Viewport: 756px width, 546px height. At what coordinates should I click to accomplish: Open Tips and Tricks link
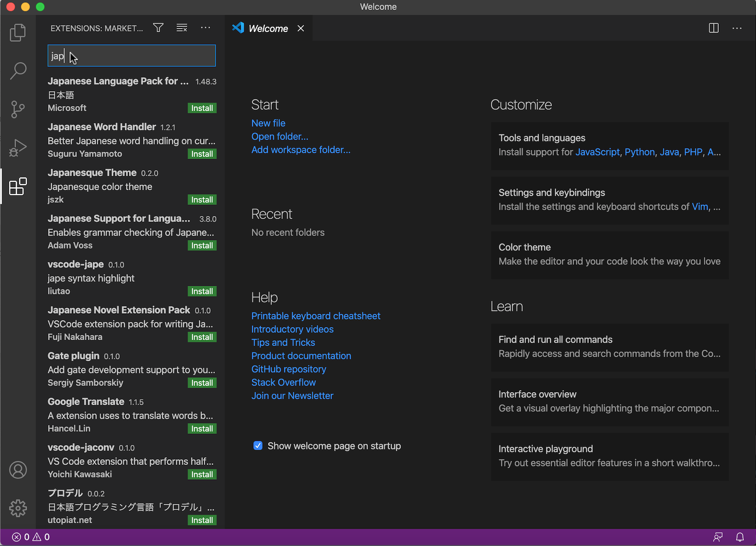pyautogui.click(x=283, y=342)
